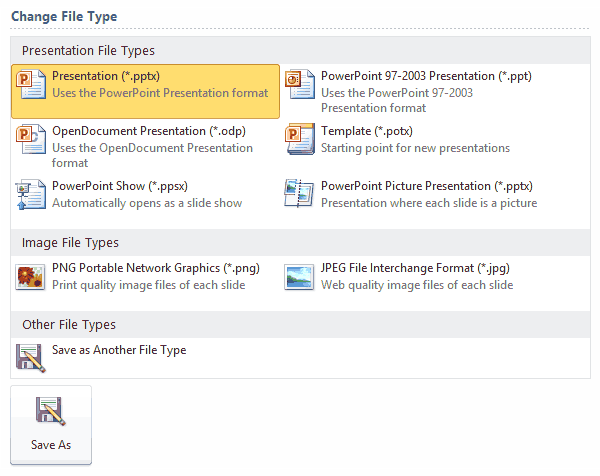The height and width of the screenshot is (476, 600).
Task: Click the OpenDocument Presentation icon
Action: [x=32, y=139]
